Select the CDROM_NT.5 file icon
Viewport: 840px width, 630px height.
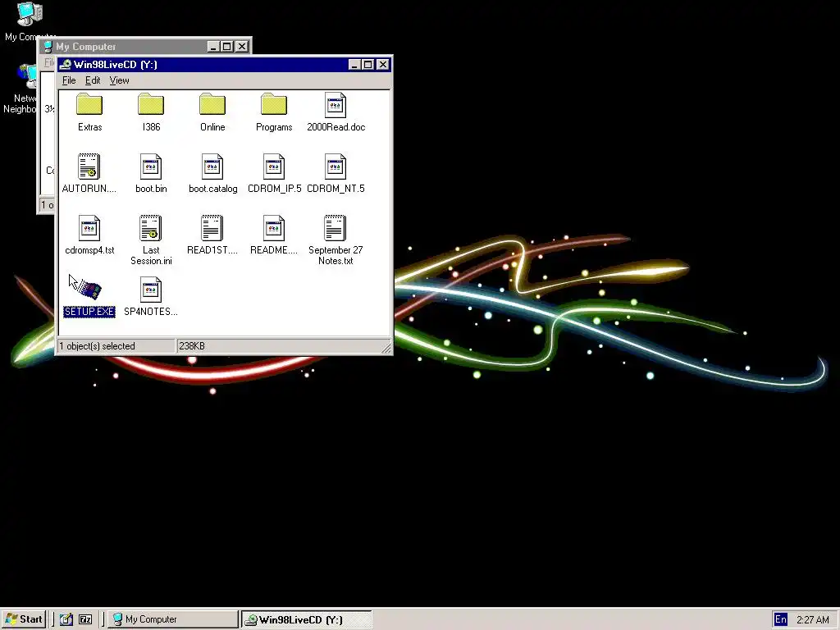(336, 166)
